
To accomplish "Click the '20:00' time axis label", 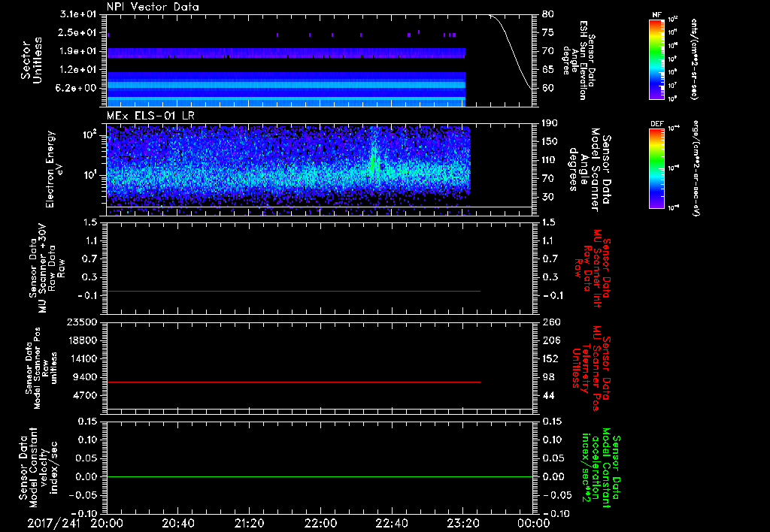I will click(x=107, y=524).
